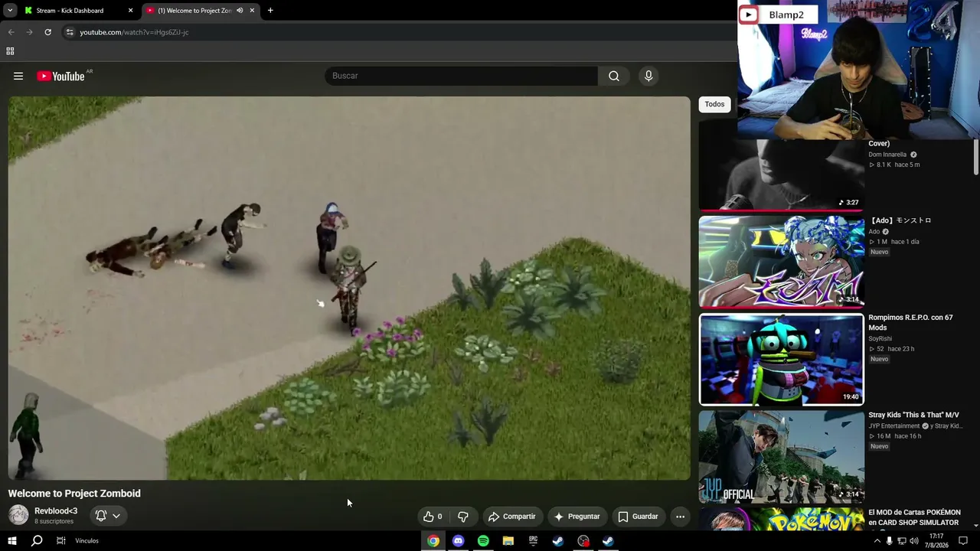Open the red round app taskbar icon

(583, 541)
